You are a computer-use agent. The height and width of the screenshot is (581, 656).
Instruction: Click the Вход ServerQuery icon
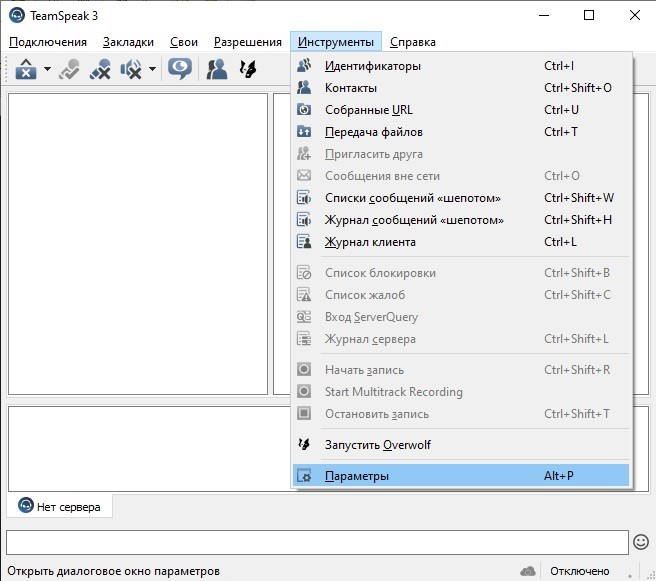[x=304, y=317]
